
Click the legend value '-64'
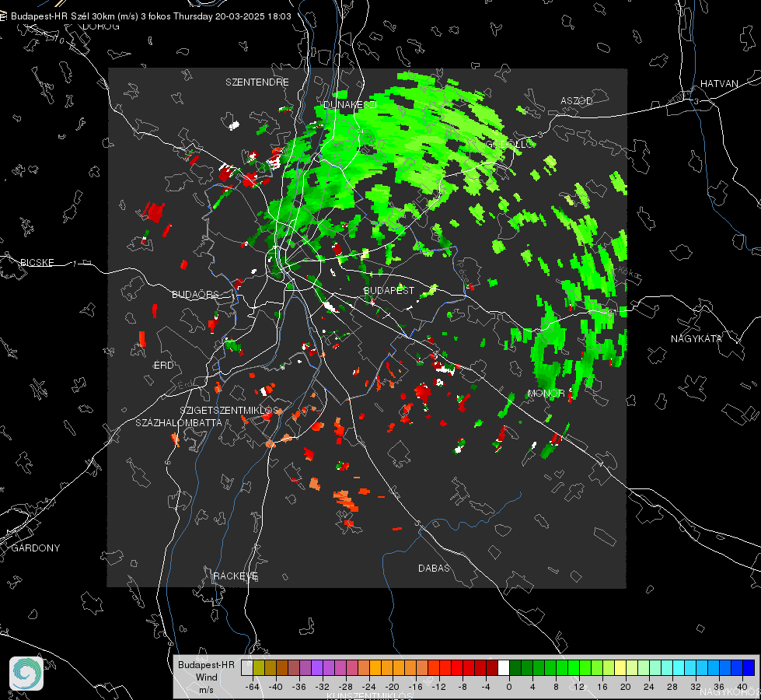253,687
